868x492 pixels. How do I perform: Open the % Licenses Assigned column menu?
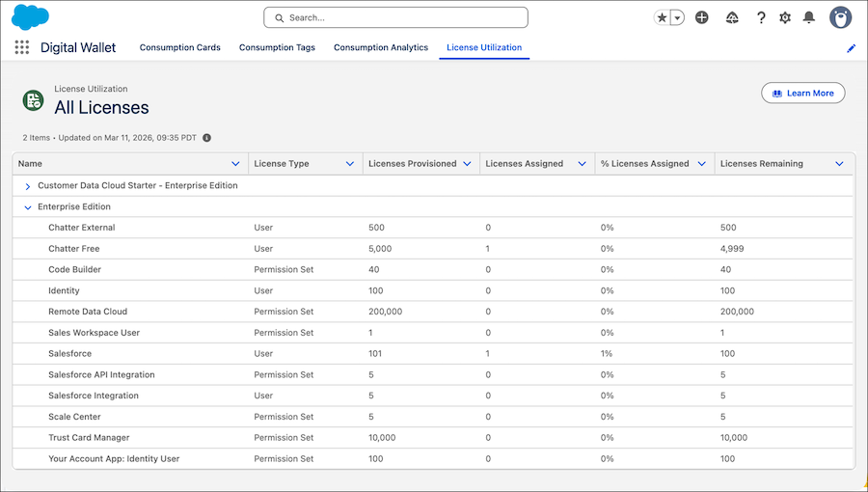pyautogui.click(x=702, y=164)
